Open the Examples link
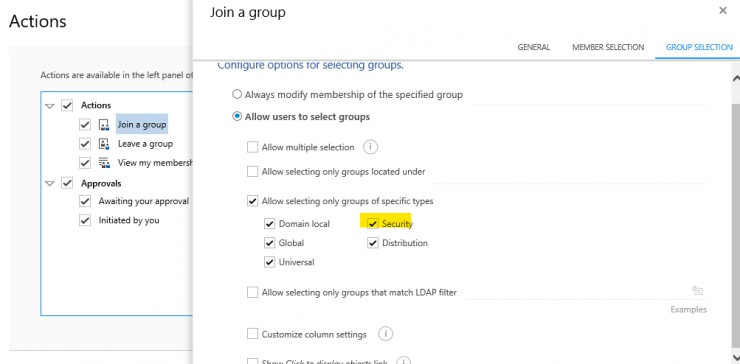Image resolution: width=740 pixels, height=364 pixels. click(689, 310)
